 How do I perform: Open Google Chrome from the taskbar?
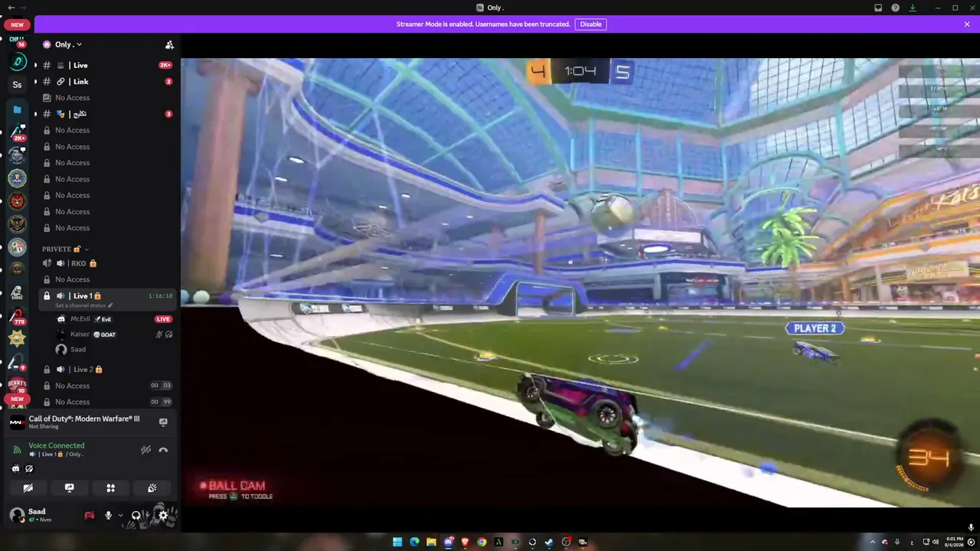tap(482, 542)
